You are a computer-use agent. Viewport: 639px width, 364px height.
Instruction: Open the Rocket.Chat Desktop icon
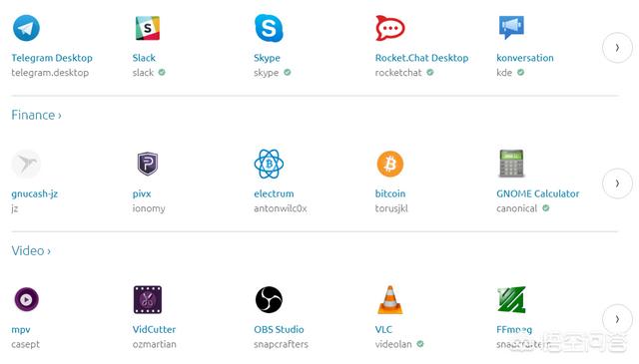tap(390, 28)
